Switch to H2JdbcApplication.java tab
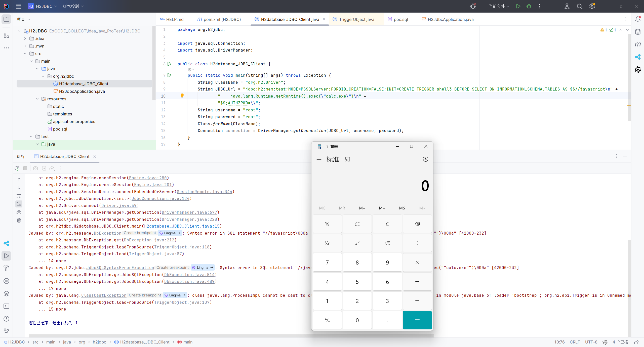The height and width of the screenshot is (347, 644). point(448,19)
